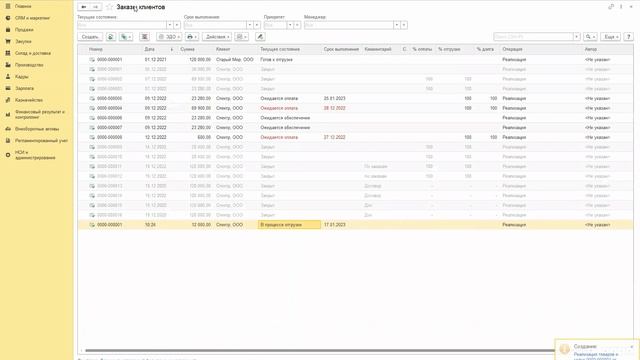Click into the Текущее состояние filter field
The image size is (640, 360).
[x=122, y=25]
